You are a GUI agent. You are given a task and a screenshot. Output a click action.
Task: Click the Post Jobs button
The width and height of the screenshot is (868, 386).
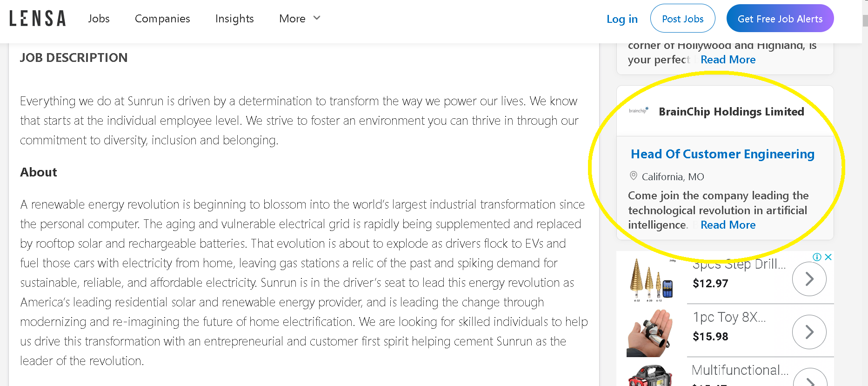(x=682, y=19)
